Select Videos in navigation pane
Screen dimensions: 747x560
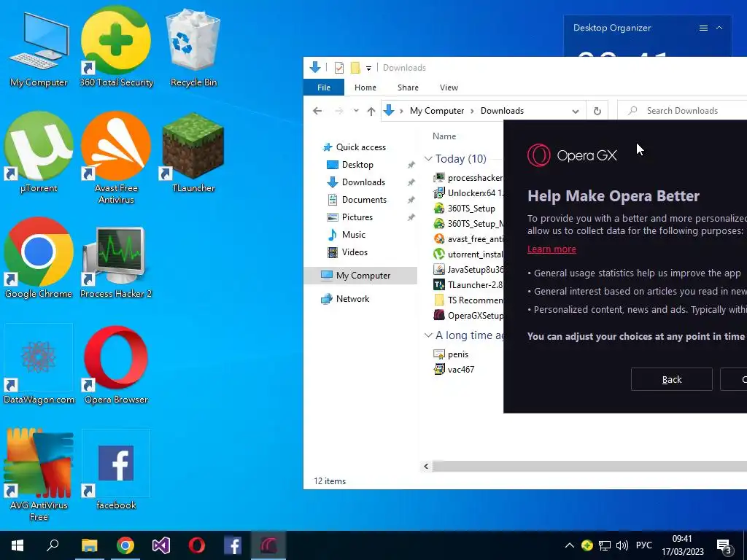pos(348,252)
